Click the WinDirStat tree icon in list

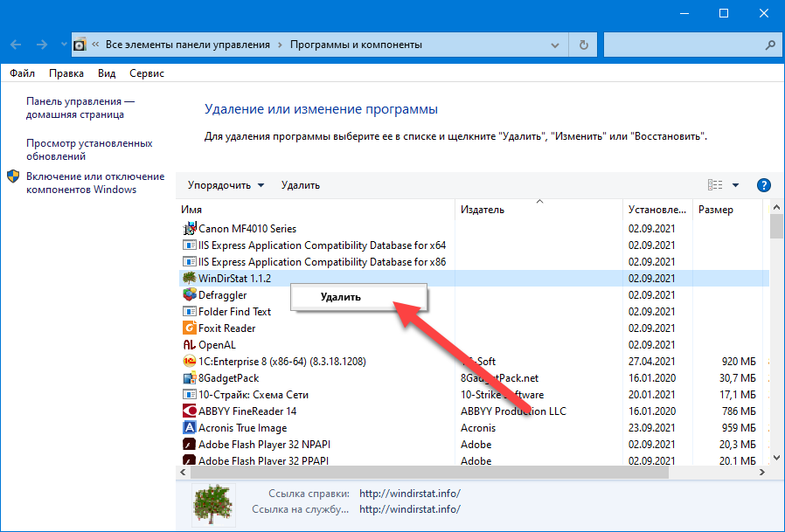tap(189, 278)
